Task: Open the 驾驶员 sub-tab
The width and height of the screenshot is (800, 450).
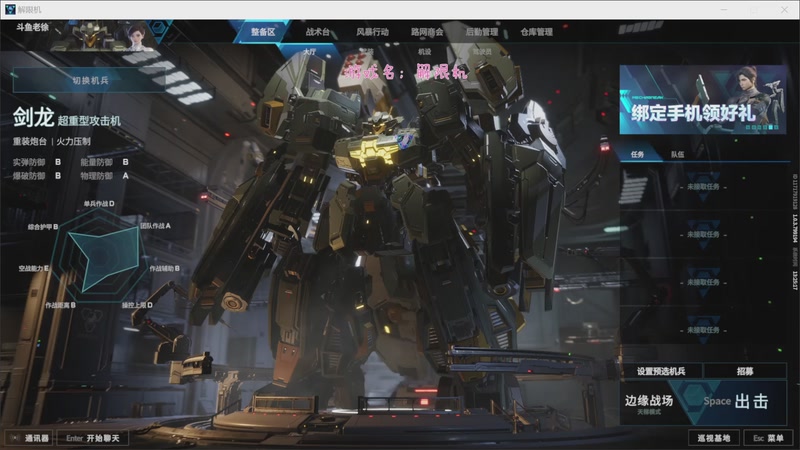Action: click(482, 52)
